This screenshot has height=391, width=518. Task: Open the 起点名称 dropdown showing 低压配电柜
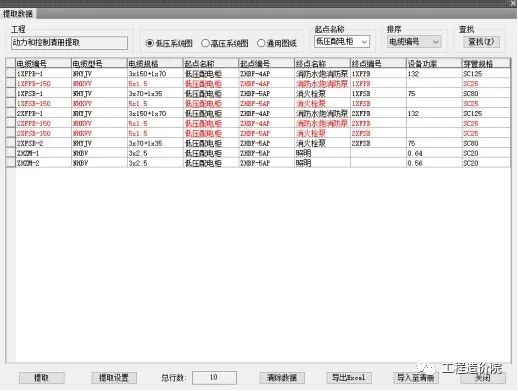click(x=342, y=42)
